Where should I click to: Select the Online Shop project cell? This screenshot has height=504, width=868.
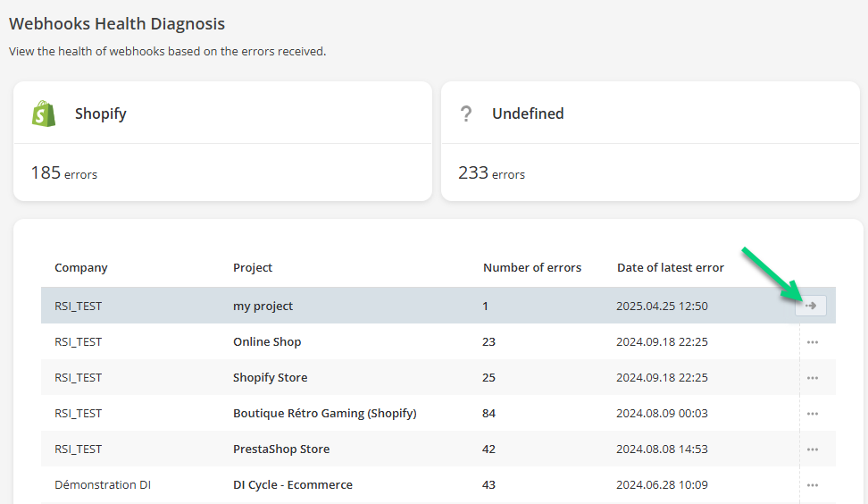coord(267,341)
